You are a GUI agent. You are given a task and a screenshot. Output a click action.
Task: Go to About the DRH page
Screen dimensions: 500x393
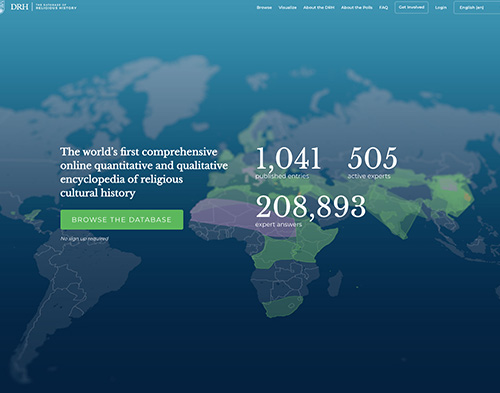click(319, 7)
